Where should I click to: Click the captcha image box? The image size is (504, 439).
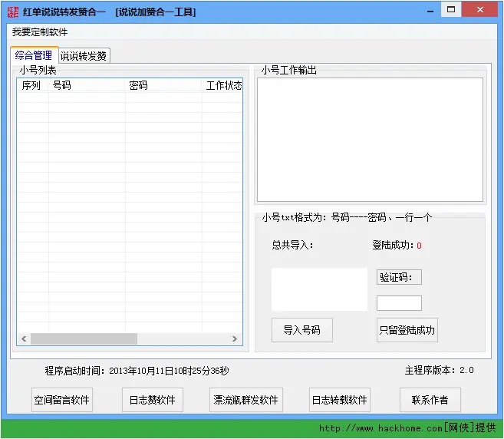click(x=319, y=289)
